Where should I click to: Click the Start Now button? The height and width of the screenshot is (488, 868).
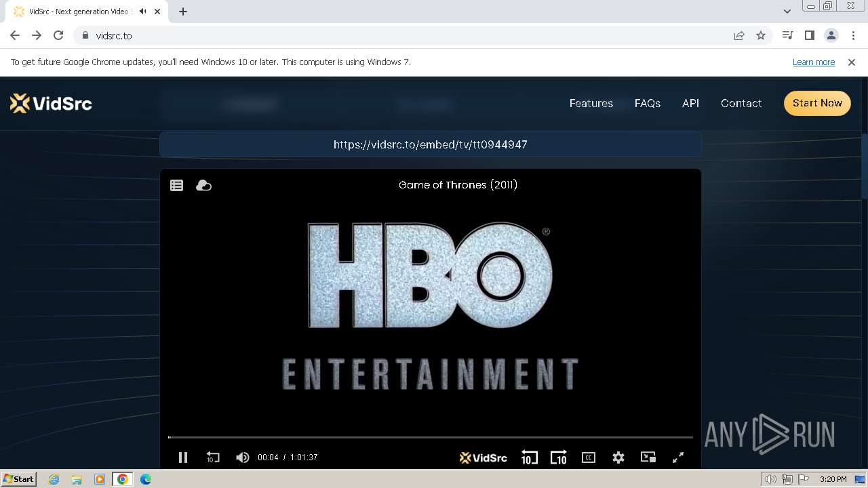[817, 103]
